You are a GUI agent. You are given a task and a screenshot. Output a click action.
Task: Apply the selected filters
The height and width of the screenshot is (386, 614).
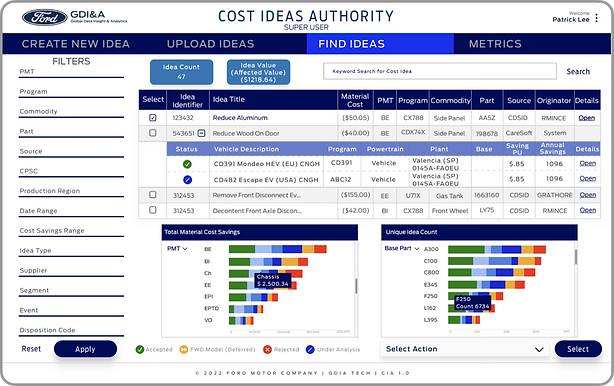(85, 349)
